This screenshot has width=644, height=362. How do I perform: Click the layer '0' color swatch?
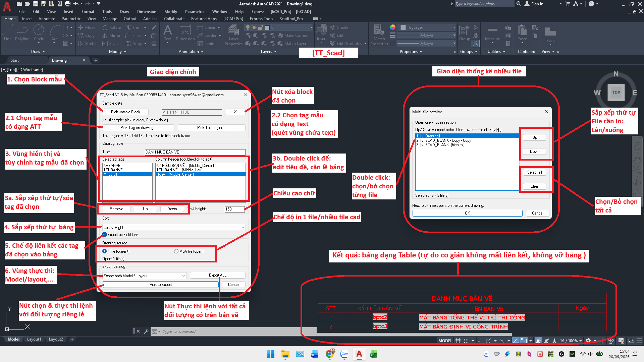coord(267,27)
